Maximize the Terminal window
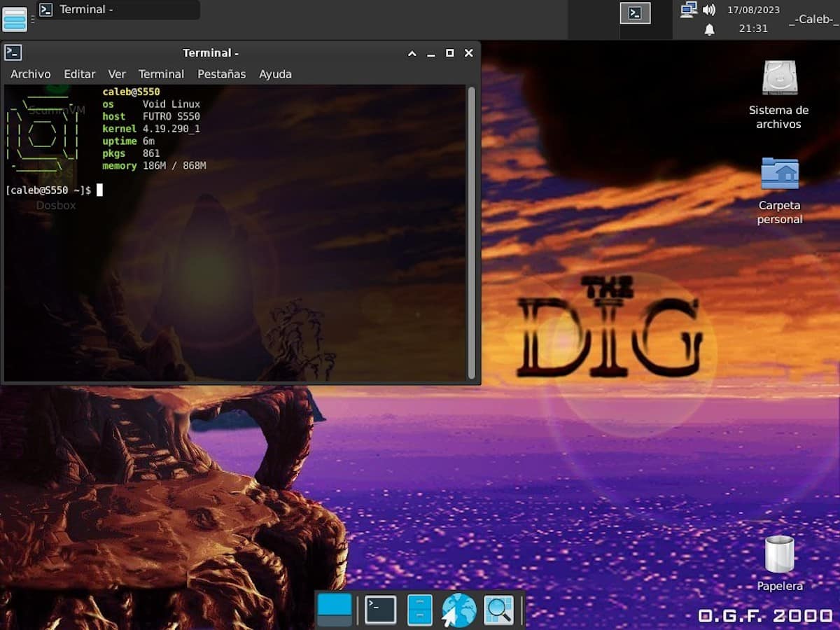Viewport: 840px width, 630px height. [450, 53]
